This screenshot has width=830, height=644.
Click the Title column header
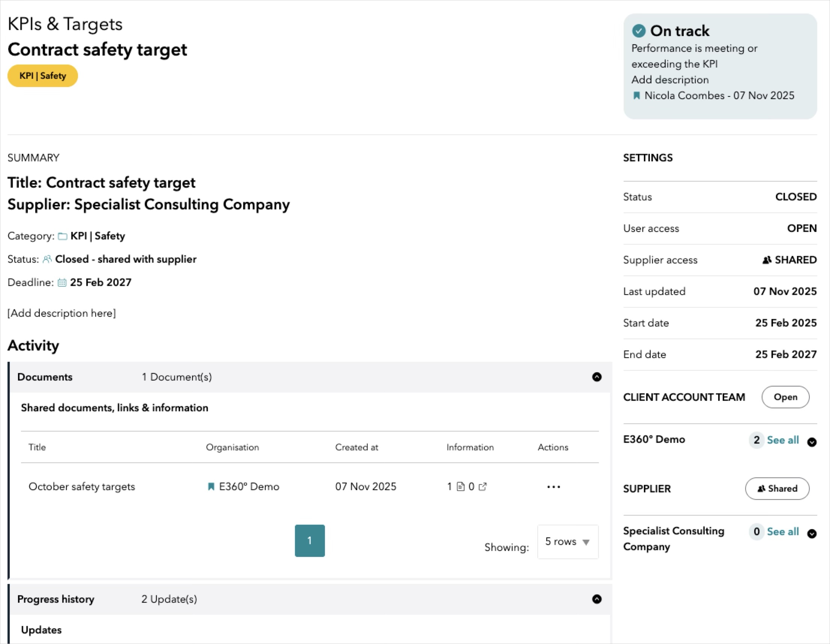click(x=37, y=447)
